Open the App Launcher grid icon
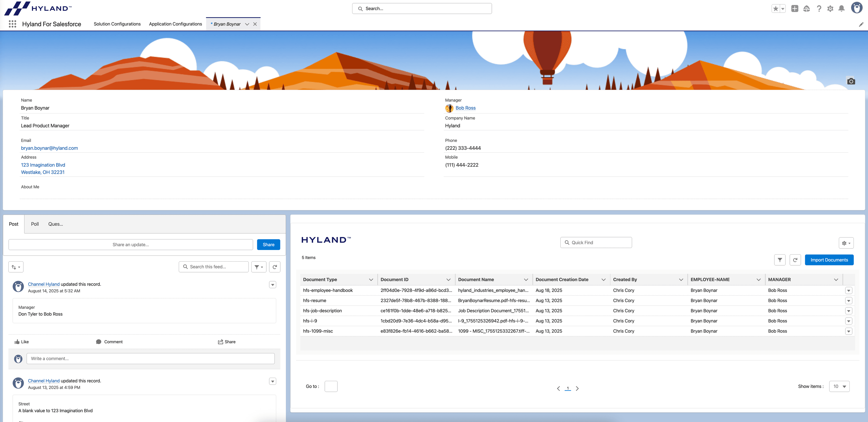The height and width of the screenshot is (422, 868). pyautogui.click(x=12, y=24)
